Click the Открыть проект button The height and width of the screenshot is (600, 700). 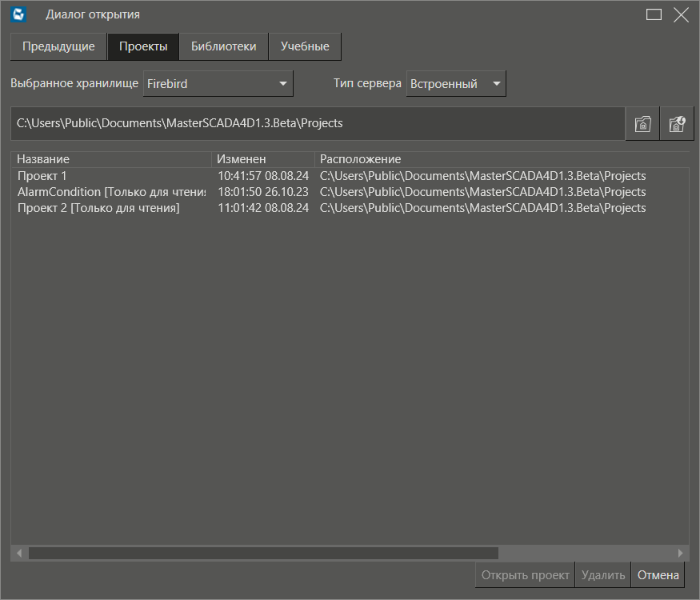525,574
